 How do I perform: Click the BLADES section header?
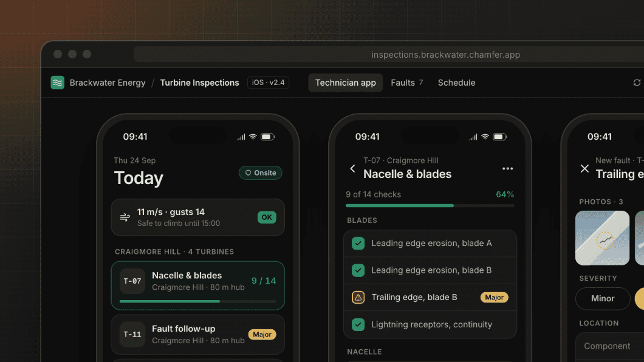362,220
